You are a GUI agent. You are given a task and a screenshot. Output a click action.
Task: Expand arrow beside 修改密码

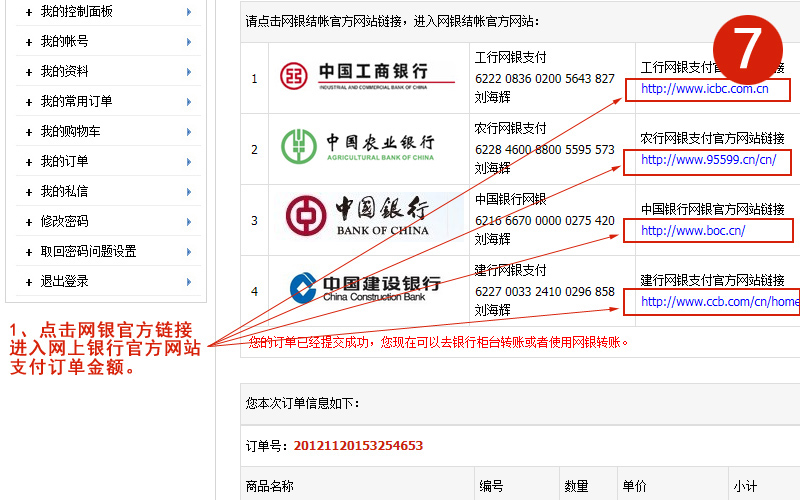189,222
